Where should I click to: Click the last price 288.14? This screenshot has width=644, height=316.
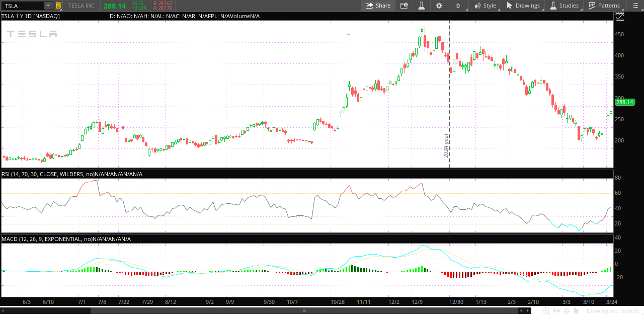coord(115,6)
